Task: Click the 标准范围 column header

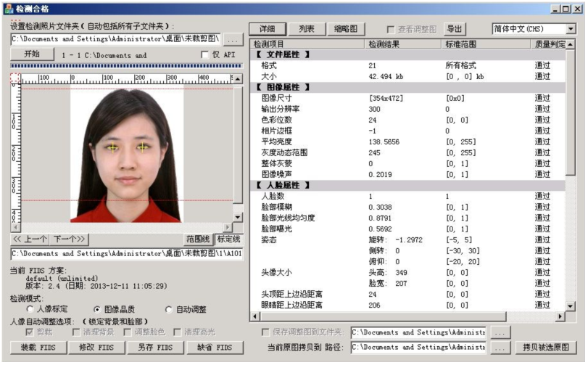Action: click(x=486, y=44)
